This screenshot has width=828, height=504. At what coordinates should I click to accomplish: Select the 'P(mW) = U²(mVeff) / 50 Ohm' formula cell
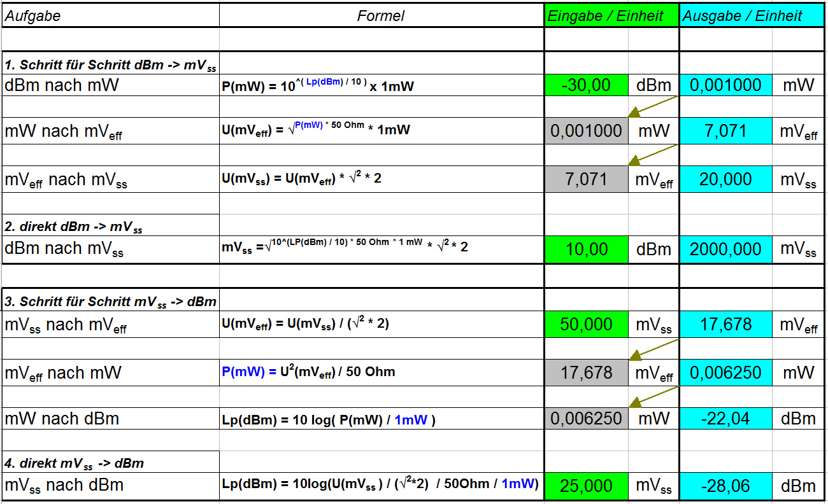pyautogui.click(x=308, y=372)
